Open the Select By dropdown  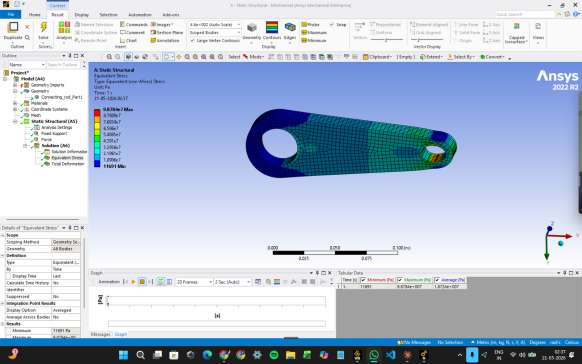pyautogui.click(x=461, y=57)
